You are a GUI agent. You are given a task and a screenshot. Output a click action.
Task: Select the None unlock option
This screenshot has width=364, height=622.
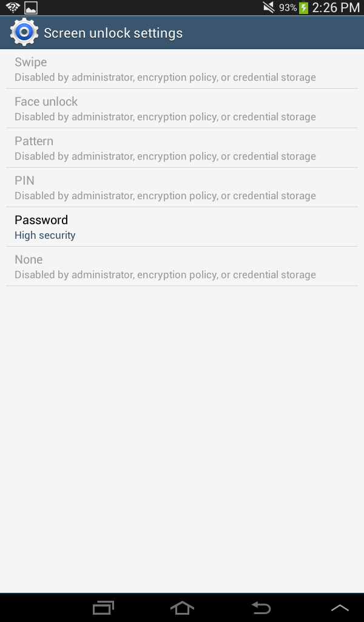[182, 266]
